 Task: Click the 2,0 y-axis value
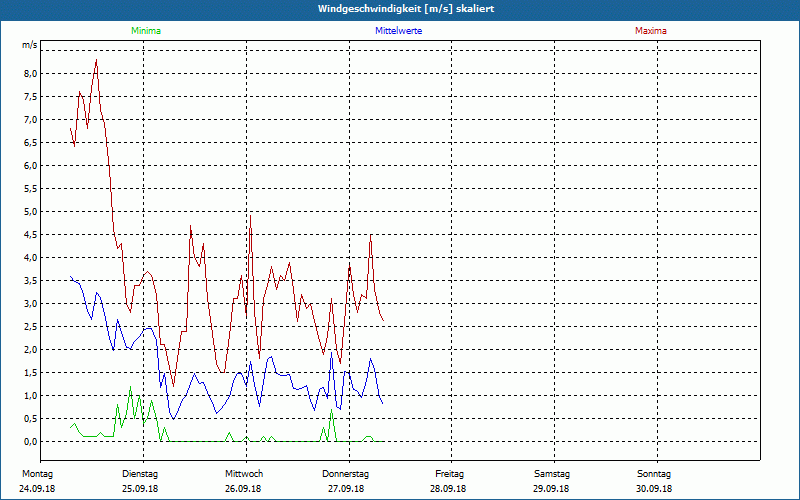[x=31, y=349]
